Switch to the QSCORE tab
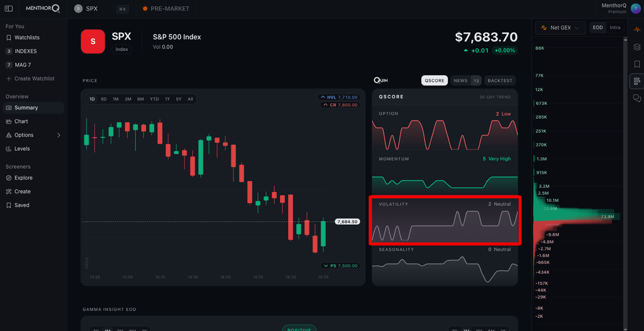This screenshot has height=331, width=644. click(435, 80)
